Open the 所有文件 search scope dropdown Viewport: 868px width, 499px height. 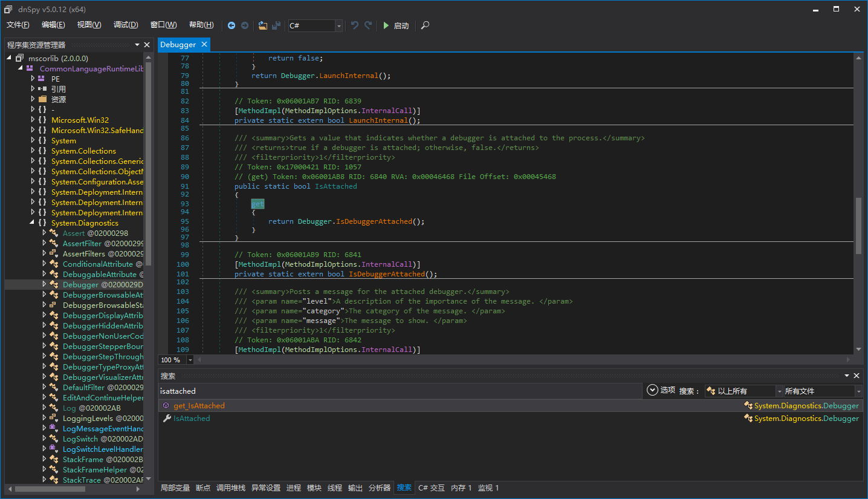tap(858, 391)
